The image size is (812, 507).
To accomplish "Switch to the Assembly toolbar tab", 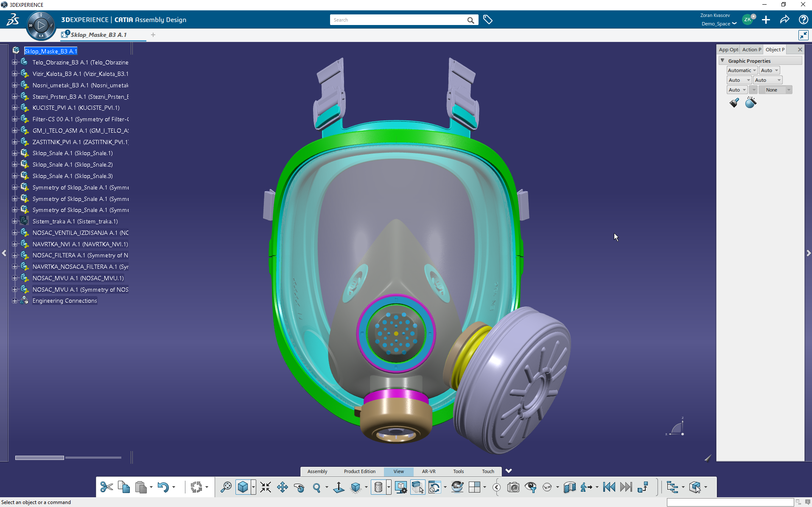I will coord(317,471).
